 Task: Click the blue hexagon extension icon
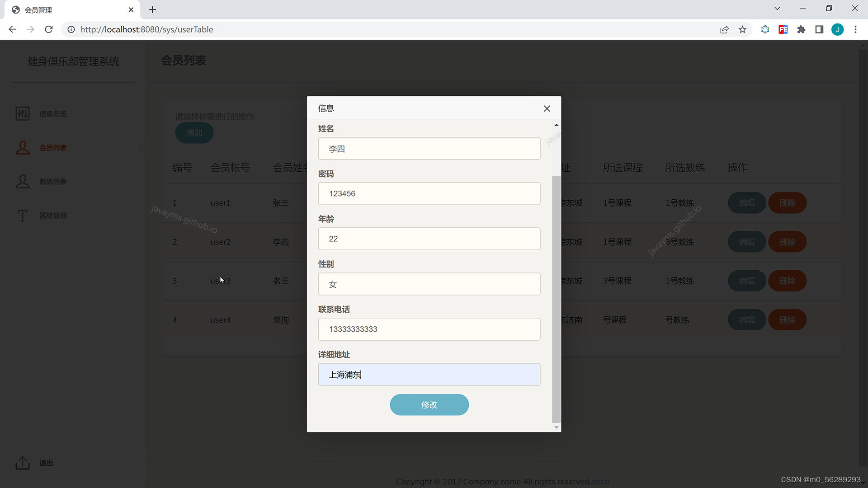click(765, 29)
